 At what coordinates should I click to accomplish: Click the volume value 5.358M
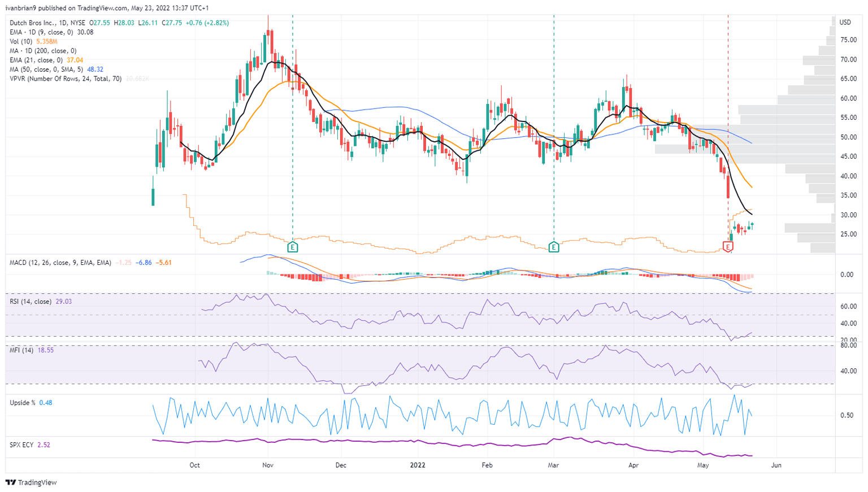click(47, 42)
